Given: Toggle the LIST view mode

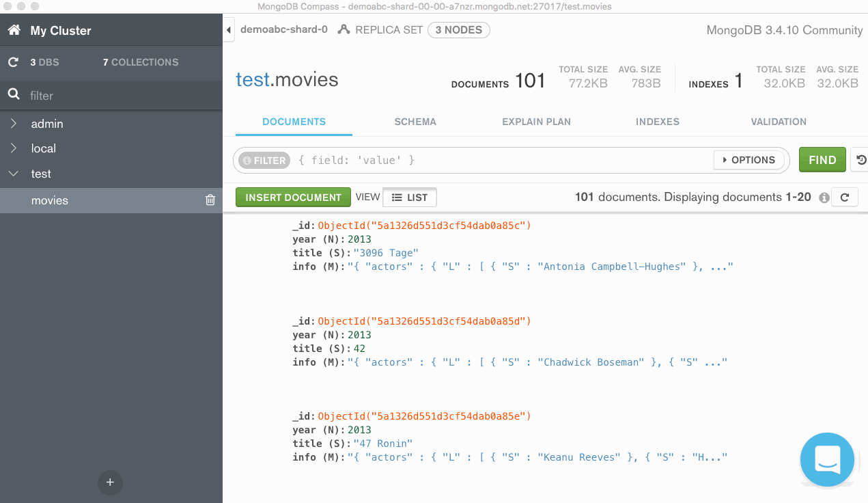Looking at the screenshot, I should (x=410, y=198).
